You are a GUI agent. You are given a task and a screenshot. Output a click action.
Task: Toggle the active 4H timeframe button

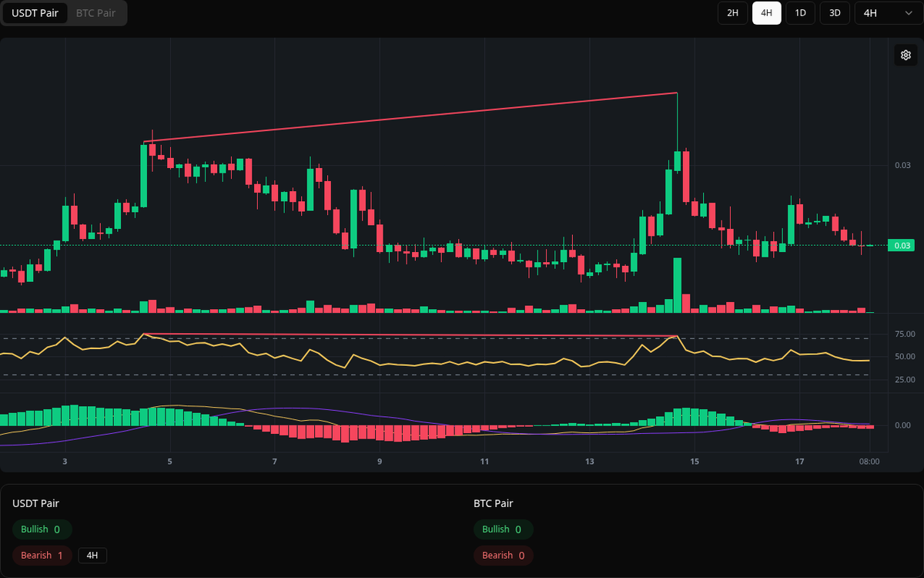(766, 13)
